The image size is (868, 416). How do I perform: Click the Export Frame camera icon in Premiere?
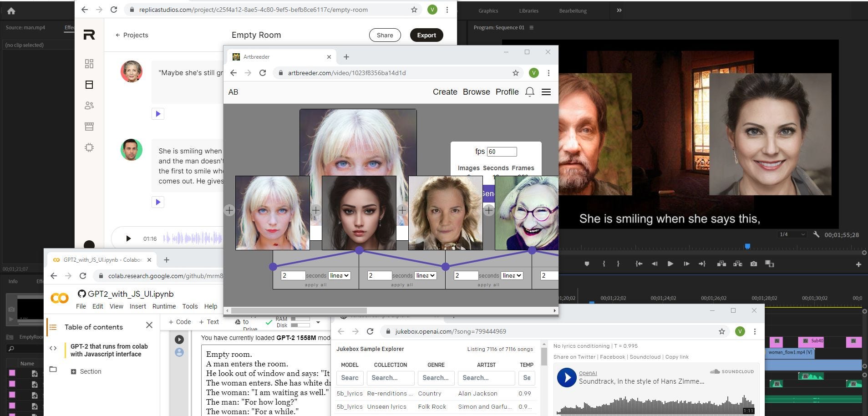point(754,264)
